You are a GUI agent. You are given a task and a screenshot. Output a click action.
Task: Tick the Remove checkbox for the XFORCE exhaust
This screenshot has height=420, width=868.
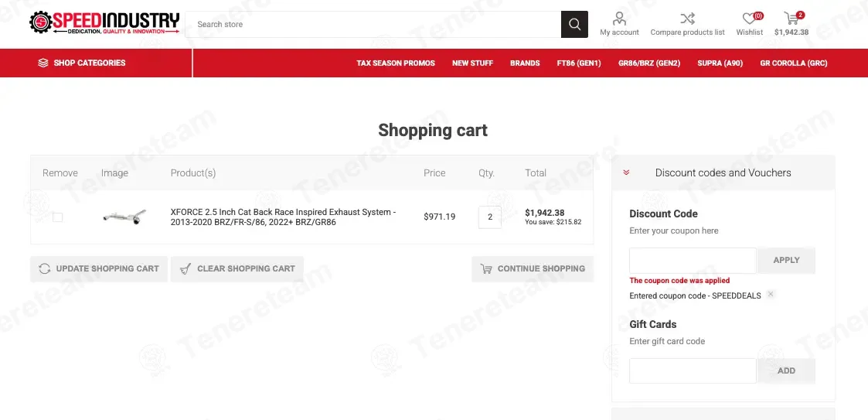(57, 217)
